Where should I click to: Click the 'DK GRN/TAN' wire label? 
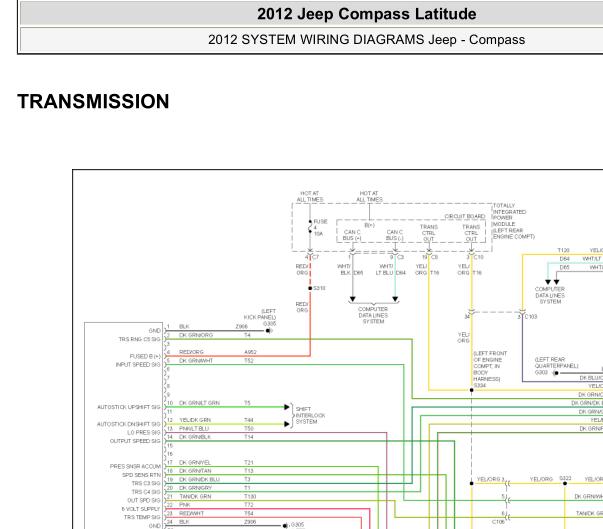[195, 471]
